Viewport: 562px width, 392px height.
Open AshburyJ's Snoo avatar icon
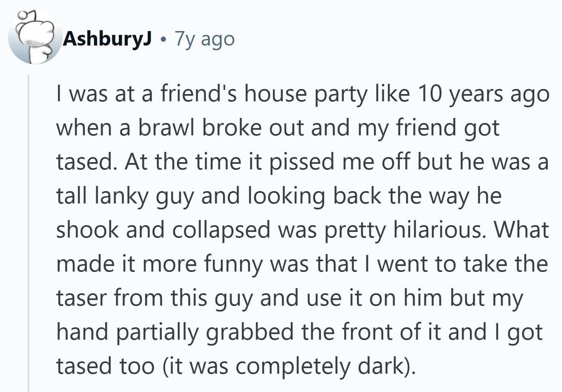pos(34,37)
